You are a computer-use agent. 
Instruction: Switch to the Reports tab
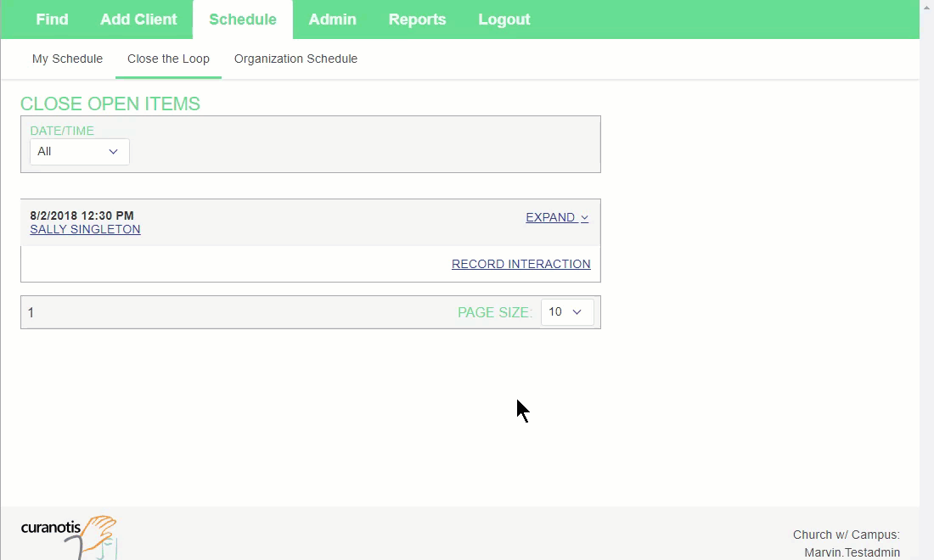[x=417, y=20]
